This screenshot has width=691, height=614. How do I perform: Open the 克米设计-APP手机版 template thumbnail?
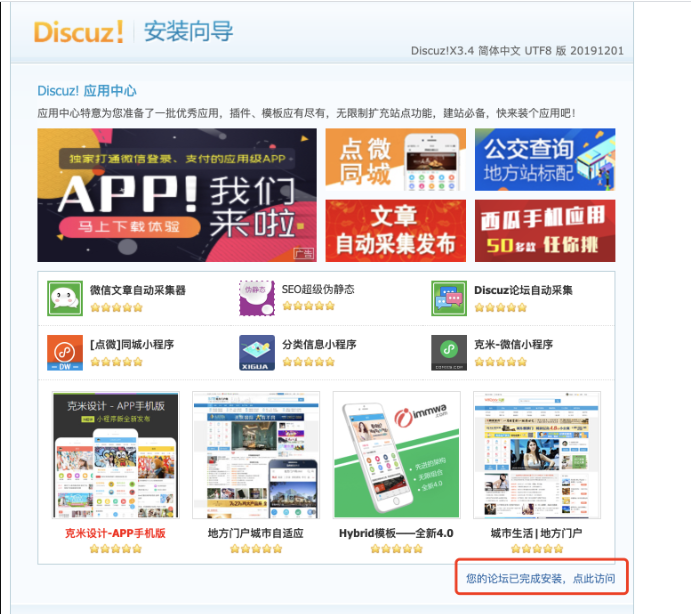tap(115, 455)
